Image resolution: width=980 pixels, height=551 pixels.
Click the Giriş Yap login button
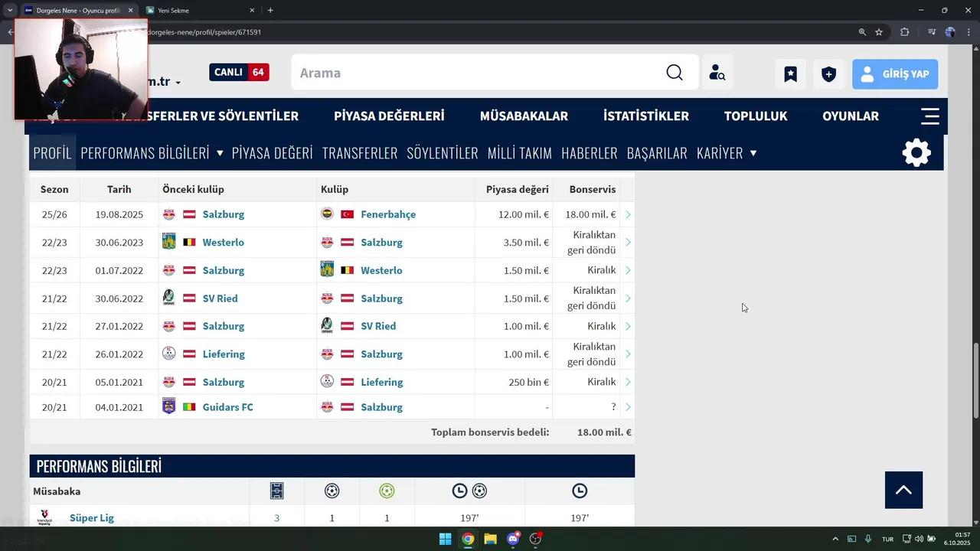(x=895, y=74)
